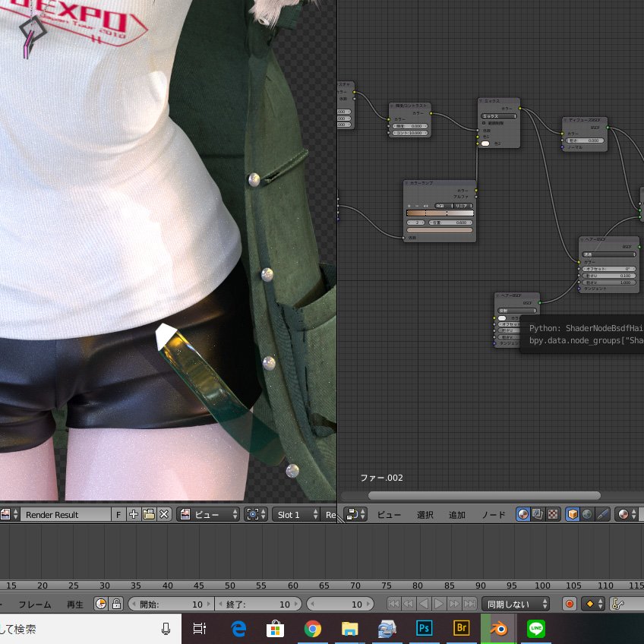Screen dimensions: 644x644
Task: Click the brightness 0.000 field in brightness/contrast node
Action: click(x=410, y=126)
